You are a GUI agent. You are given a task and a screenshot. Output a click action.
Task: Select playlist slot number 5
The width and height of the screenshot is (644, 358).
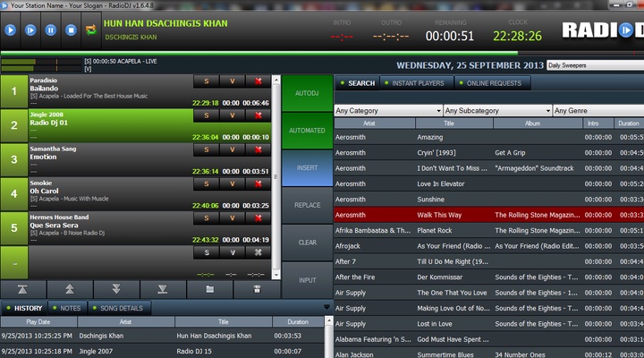coord(14,228)
